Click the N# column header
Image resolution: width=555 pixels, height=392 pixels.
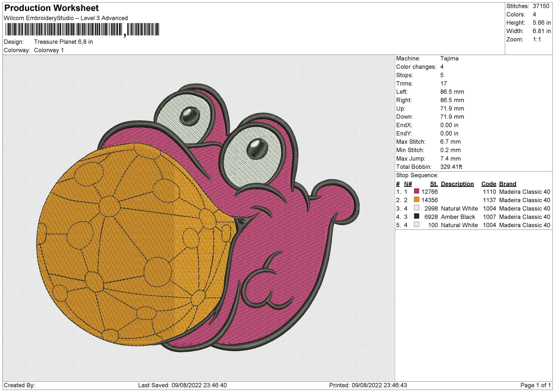(x=408, y=184)
